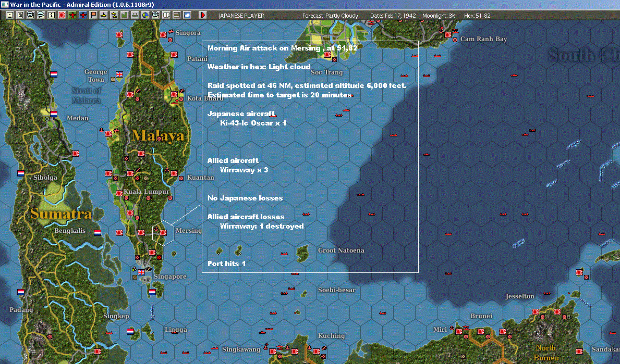
Task: Select the British flag base at Singapore
Action: (141, 272)
